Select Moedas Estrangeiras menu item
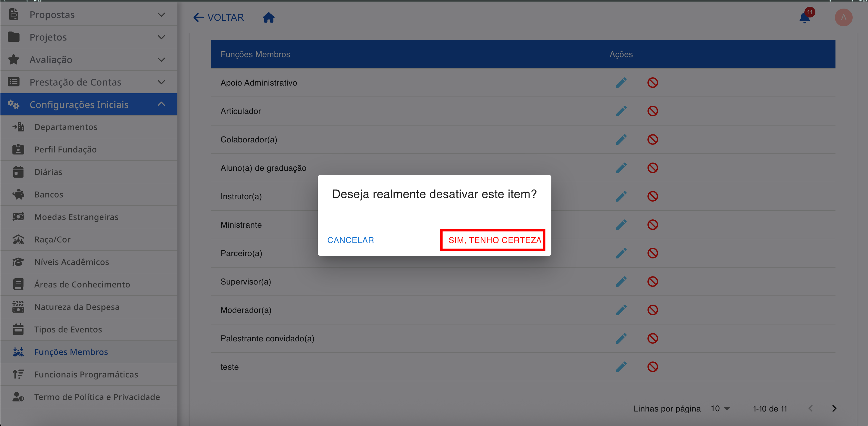The width and height of the screenshot is (868, 426). tap(76, 217)
